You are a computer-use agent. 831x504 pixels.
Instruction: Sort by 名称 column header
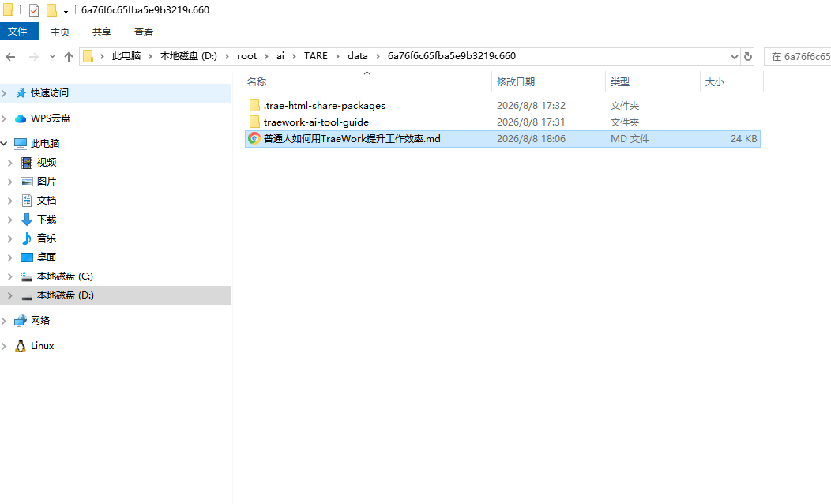(257, 81)
